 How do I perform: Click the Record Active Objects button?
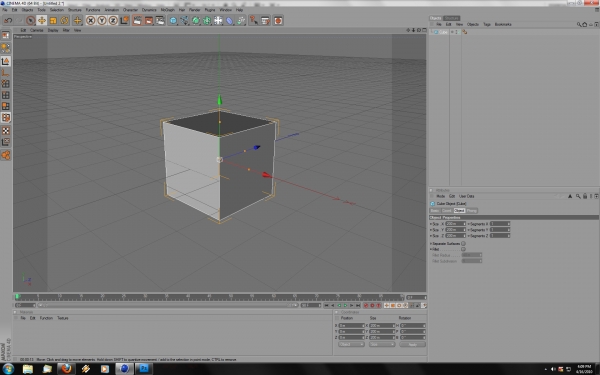coord(366,305)
